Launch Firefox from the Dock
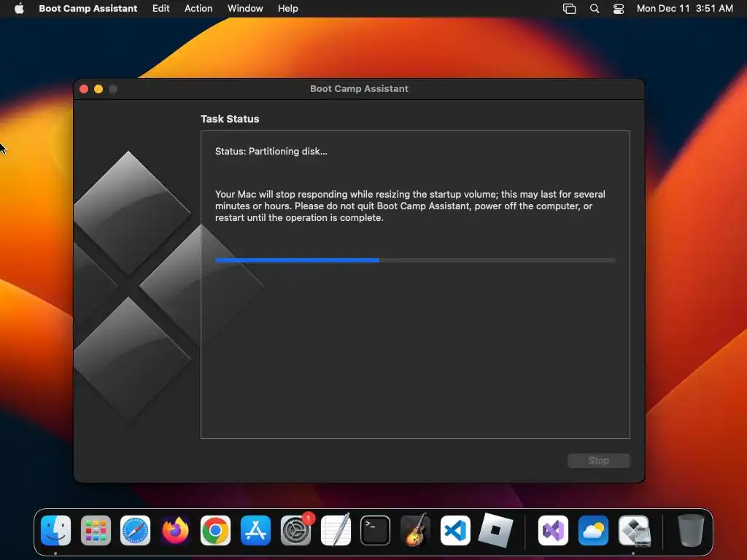The height and width of the screenshot is (560, 747). (175, 531)
